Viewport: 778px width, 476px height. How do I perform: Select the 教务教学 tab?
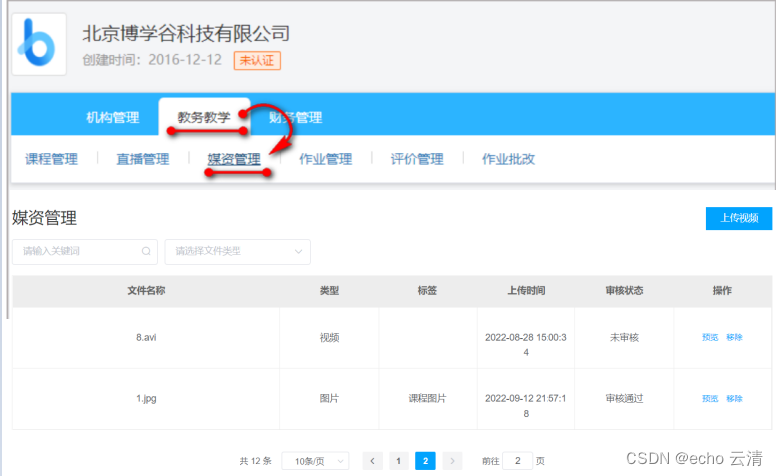[204, 117]
